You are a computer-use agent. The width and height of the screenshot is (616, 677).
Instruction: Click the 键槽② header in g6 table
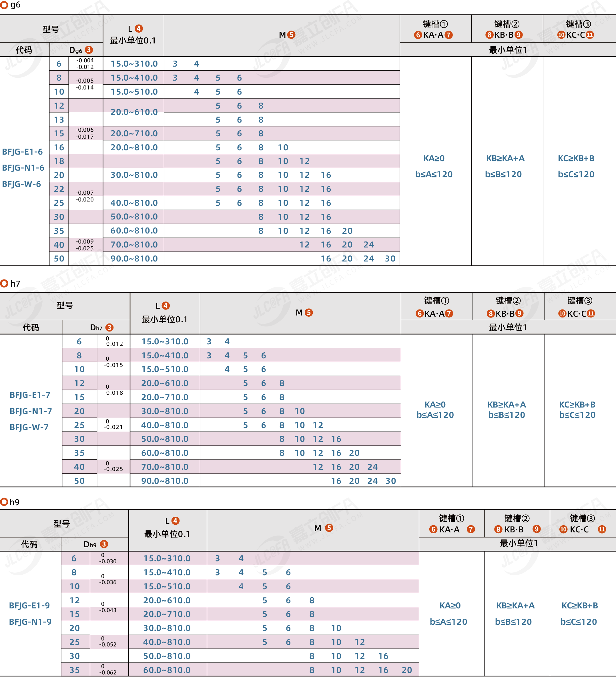click(507, 24)
